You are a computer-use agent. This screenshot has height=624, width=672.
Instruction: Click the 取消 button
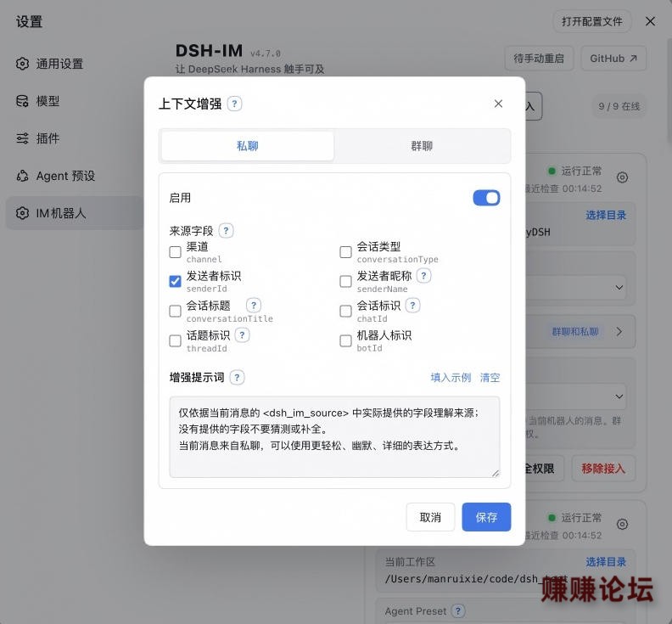coord(430,517)
